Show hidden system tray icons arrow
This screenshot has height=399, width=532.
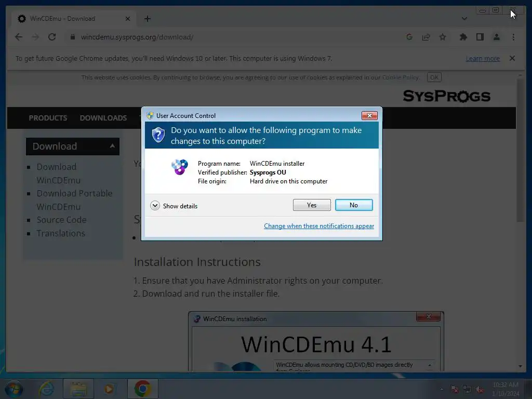(x=442, y=389)
